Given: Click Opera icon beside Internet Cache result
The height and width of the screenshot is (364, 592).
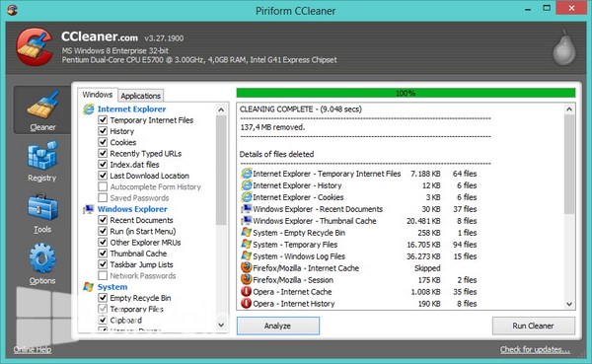Looking at the screenshot, I should (246, 292).
